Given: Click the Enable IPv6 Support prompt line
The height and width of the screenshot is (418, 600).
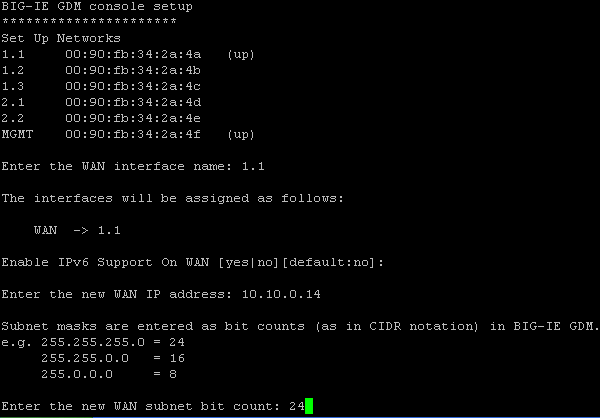Looking at the screenshot, I should pyautogui.click(x=192, y=262).
